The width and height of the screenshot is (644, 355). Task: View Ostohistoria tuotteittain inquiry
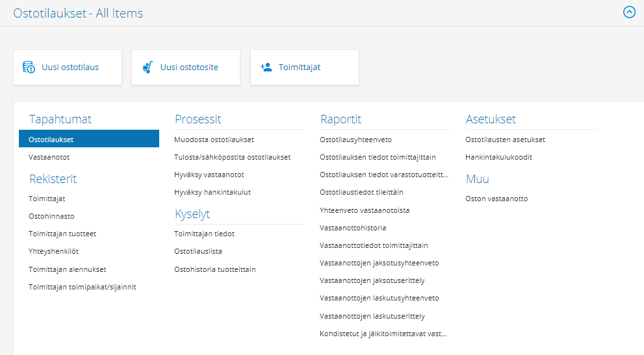pos(214,269)
